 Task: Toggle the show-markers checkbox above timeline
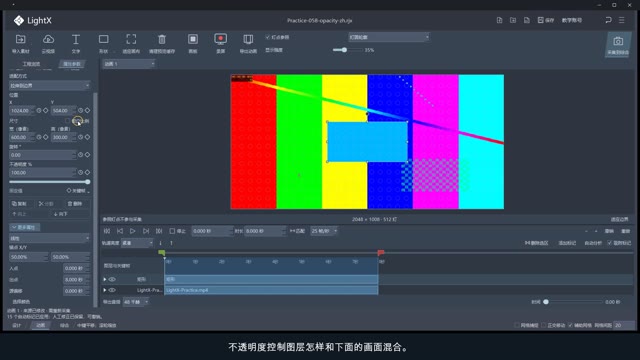610,243
